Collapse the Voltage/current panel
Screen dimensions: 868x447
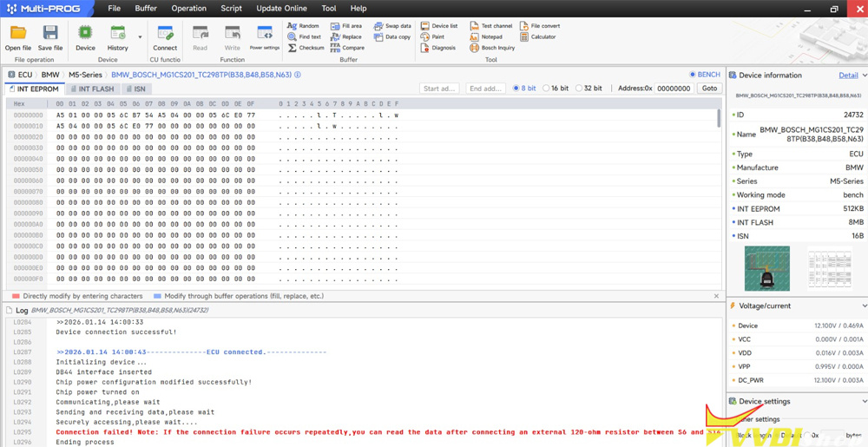point(864,306)
